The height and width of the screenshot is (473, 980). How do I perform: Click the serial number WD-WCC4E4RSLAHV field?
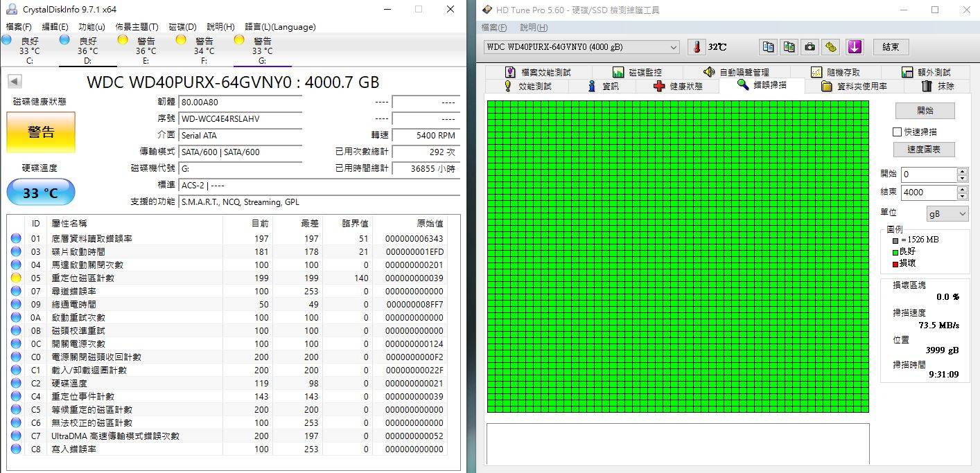point(240,118)
